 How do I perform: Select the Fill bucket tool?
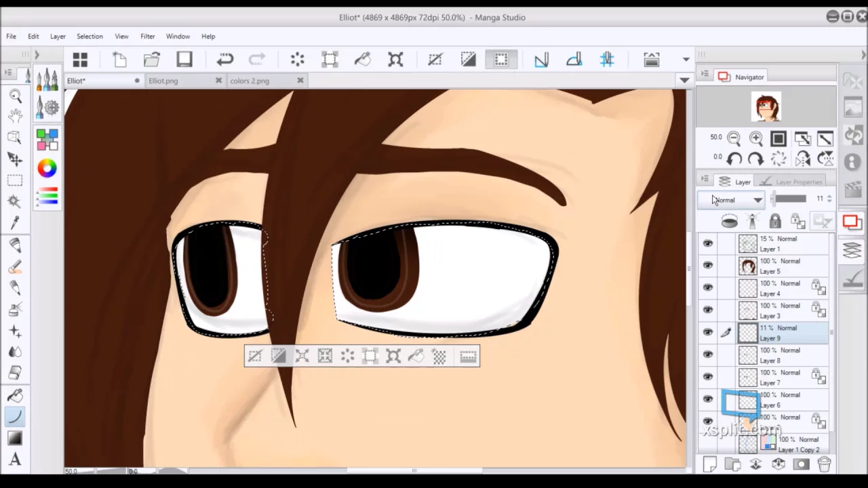pyautogui.click(x=15, y=395)
